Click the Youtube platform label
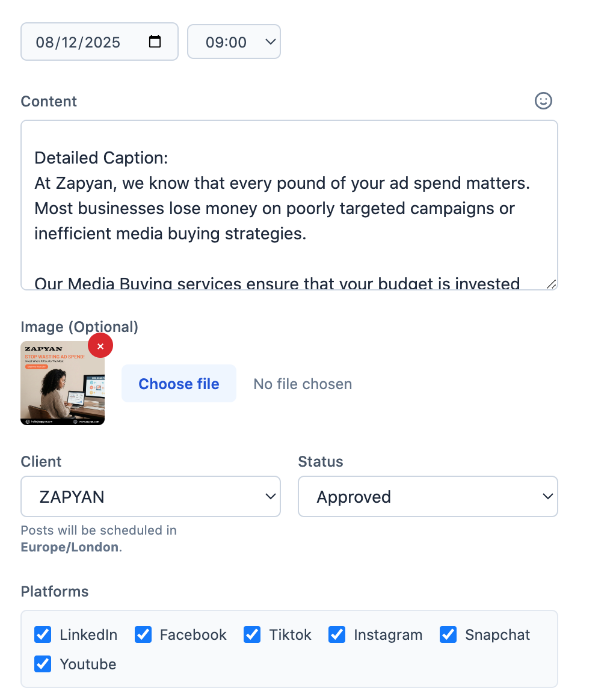 (x=88, y=664)
